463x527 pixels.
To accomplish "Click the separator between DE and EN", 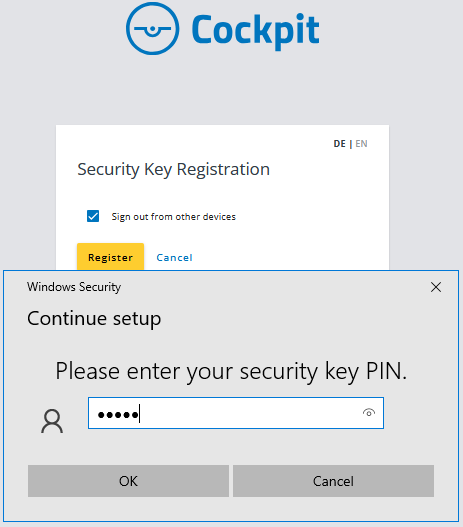I will (350, 144).
